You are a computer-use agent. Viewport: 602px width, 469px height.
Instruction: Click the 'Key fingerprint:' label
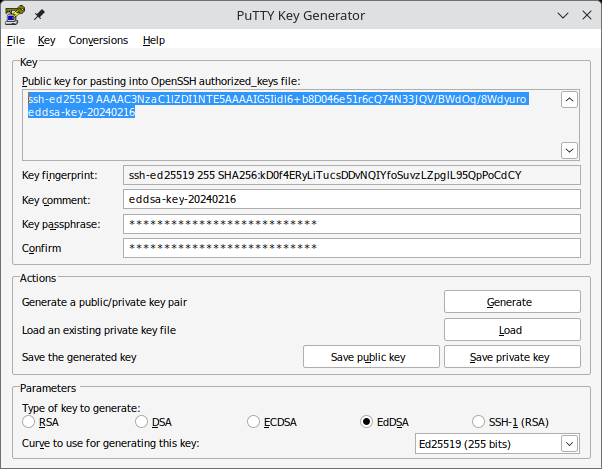60,175
